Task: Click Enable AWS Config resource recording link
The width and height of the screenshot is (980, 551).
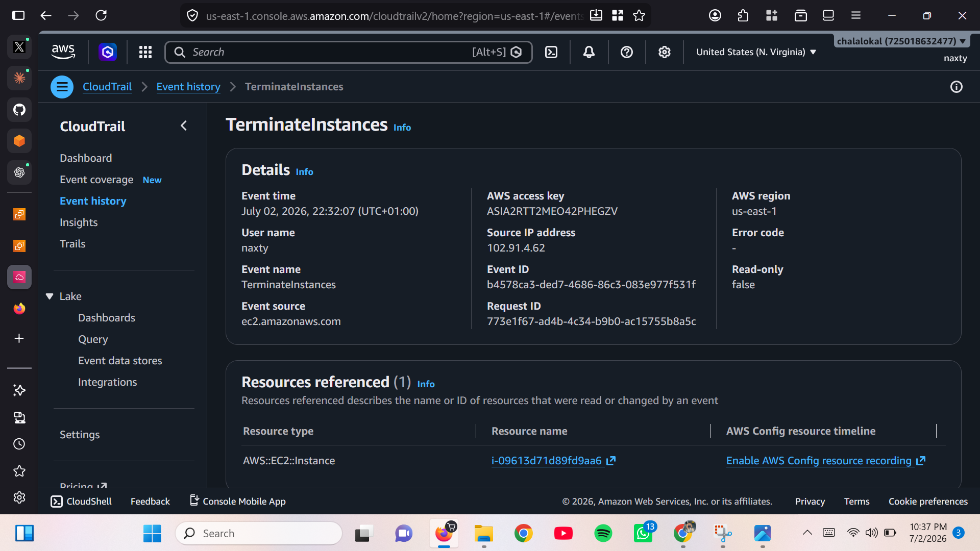Action: 826,461
